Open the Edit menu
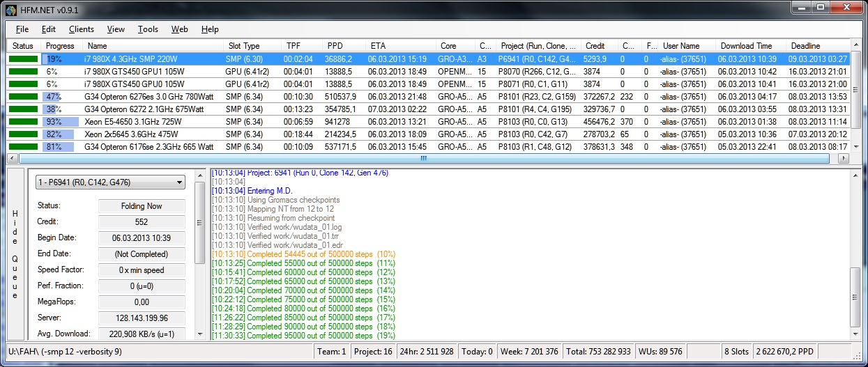This screenshot has width=868, height=367. coord(49,29)
